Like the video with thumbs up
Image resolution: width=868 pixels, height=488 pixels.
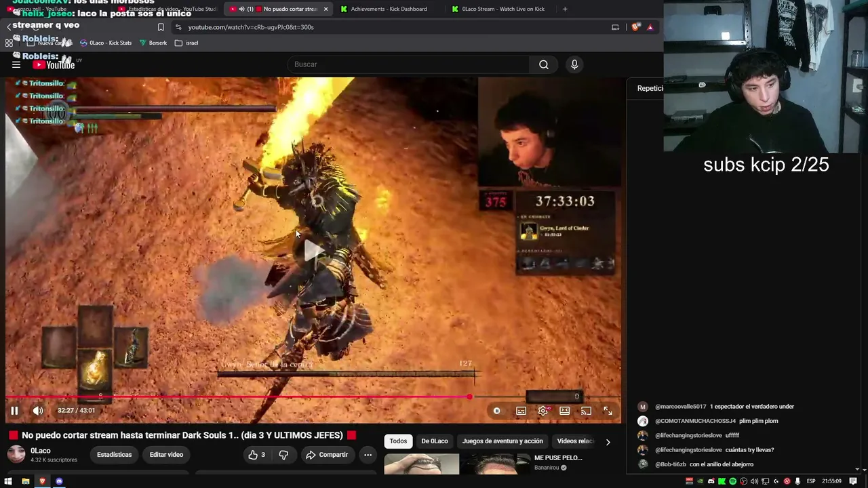(x=256, y=455)
